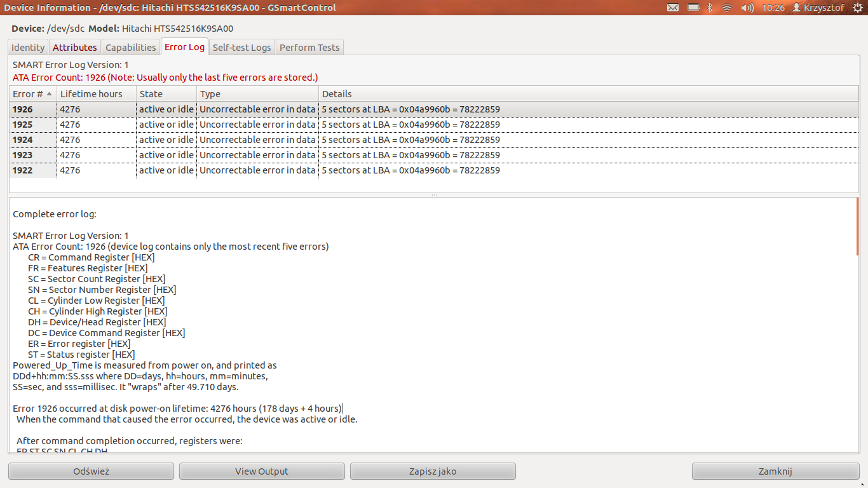868x488 pixels.
Task: Check the battery indicator icon
Action: [693, 8]
